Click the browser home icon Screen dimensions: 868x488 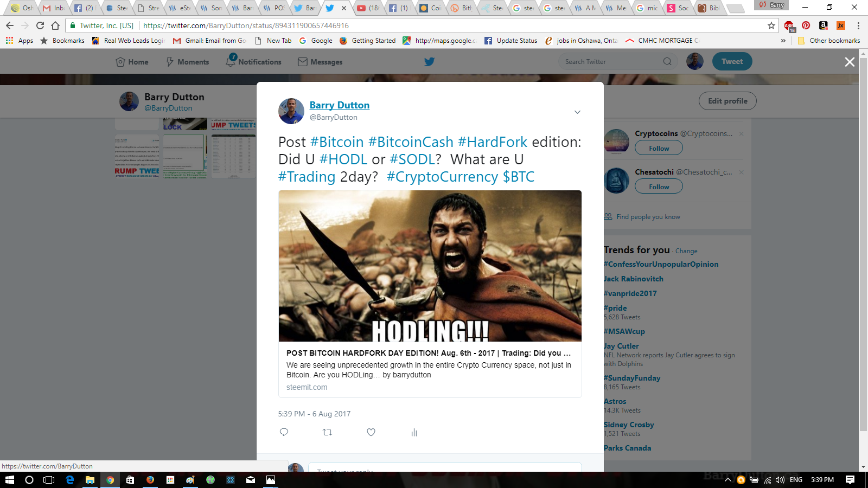(x=55, y=25)
